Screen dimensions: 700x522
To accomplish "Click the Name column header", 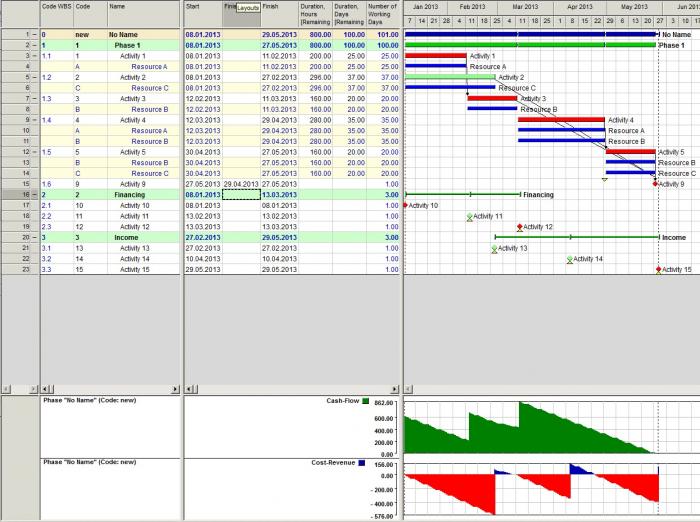I will (x=143, y=14).
